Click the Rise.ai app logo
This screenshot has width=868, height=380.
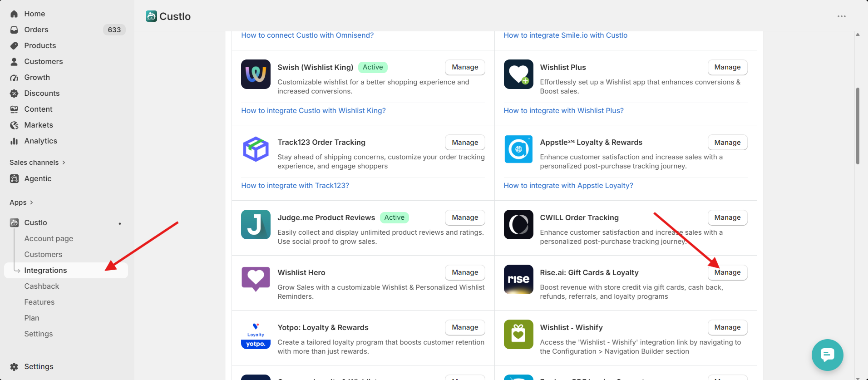pos(518,279)
